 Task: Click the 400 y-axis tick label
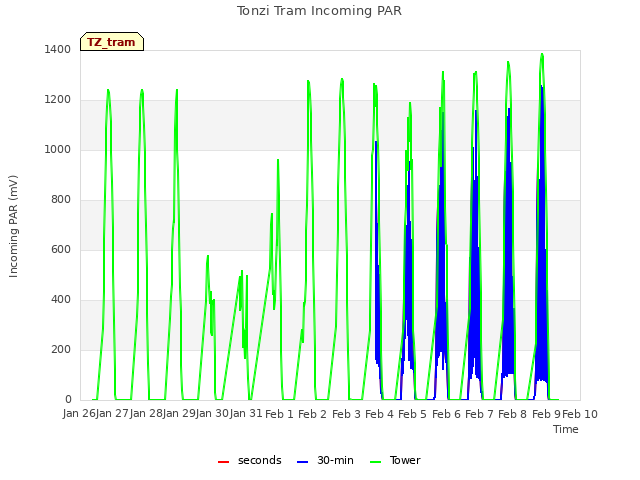(61, 300)
